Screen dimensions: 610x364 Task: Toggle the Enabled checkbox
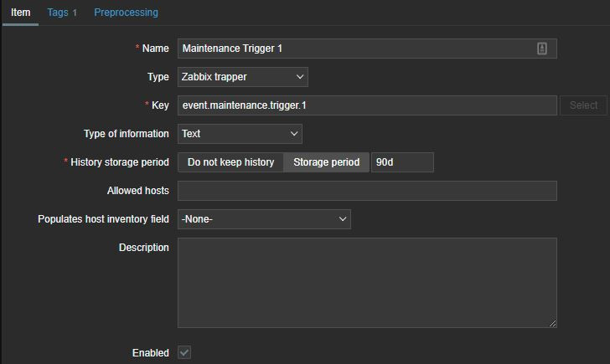tap(184, 353)
